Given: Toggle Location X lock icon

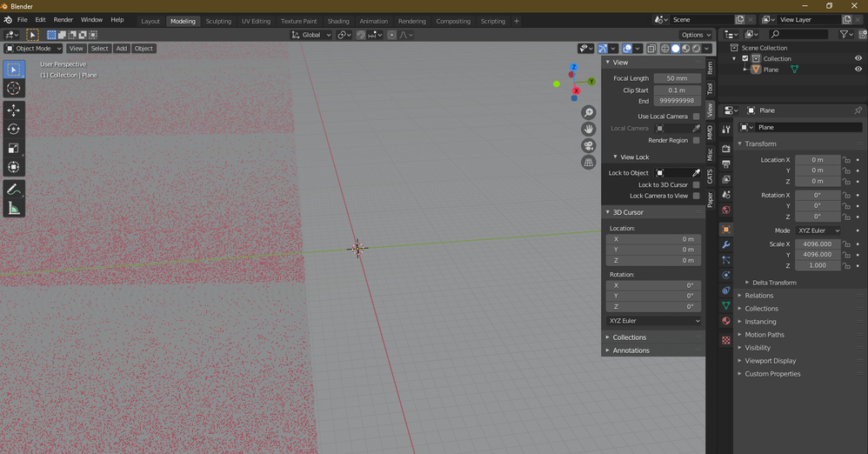Looking at the screenshot, I should [846, 160].
